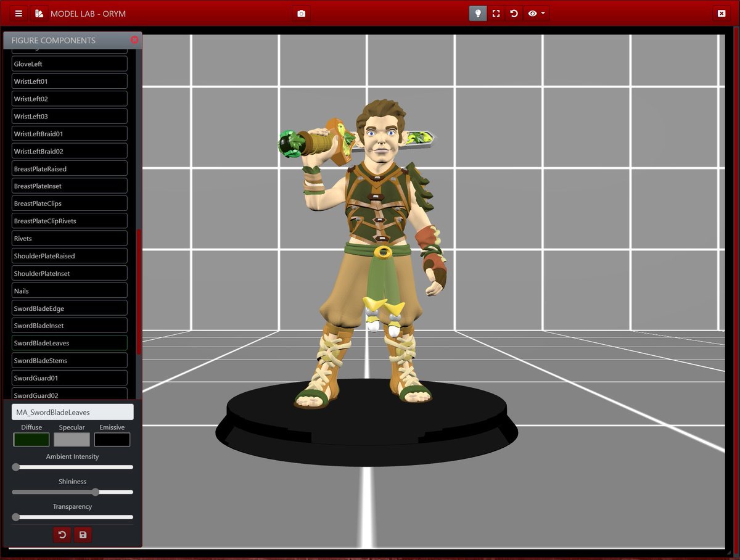
Task: Select the ShoulderPlateInset component
Action: tap(70, 273)
